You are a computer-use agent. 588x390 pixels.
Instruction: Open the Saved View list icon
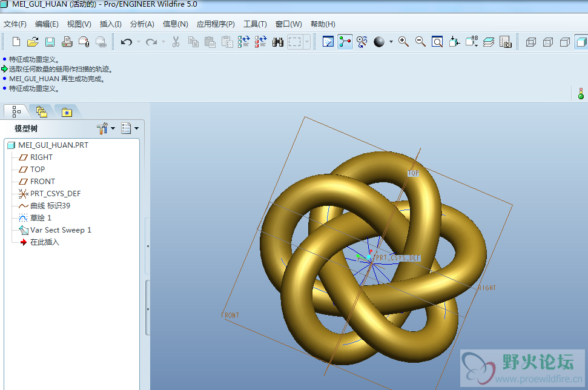471,42
